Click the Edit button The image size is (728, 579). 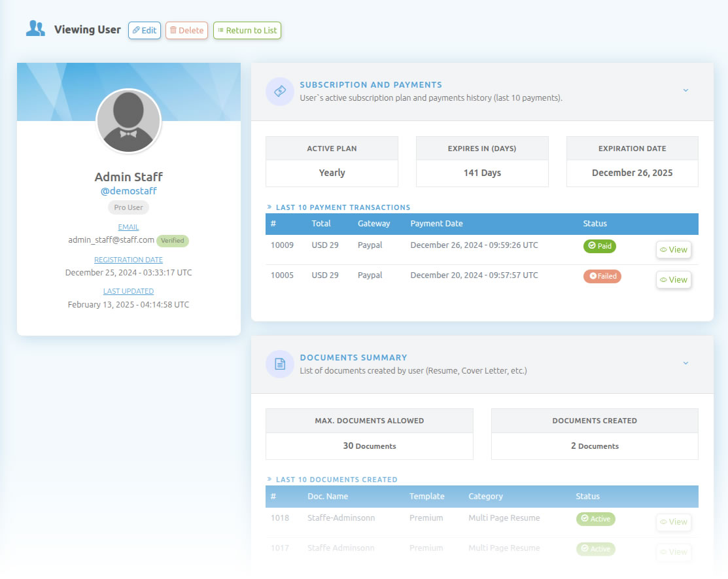(x=145, y=30)
